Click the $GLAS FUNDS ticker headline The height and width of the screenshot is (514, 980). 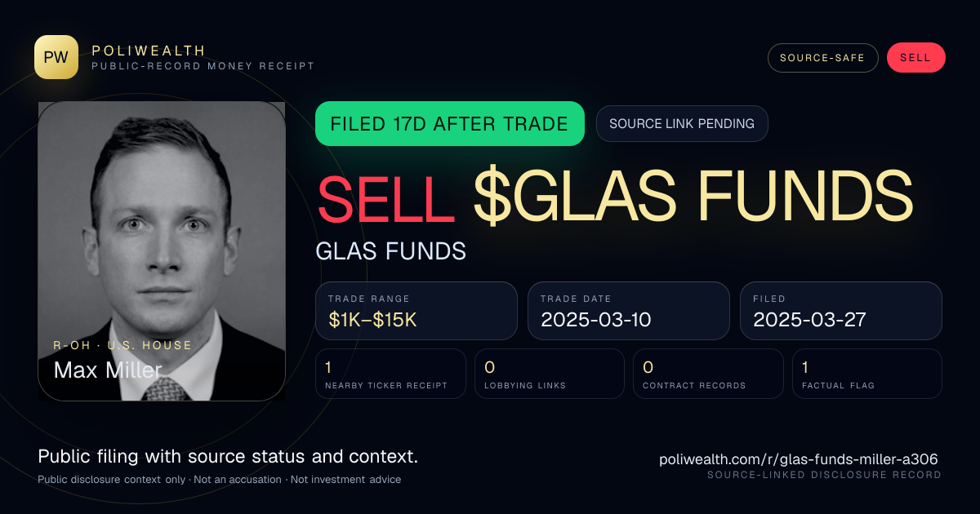click(x=693, y=197)
